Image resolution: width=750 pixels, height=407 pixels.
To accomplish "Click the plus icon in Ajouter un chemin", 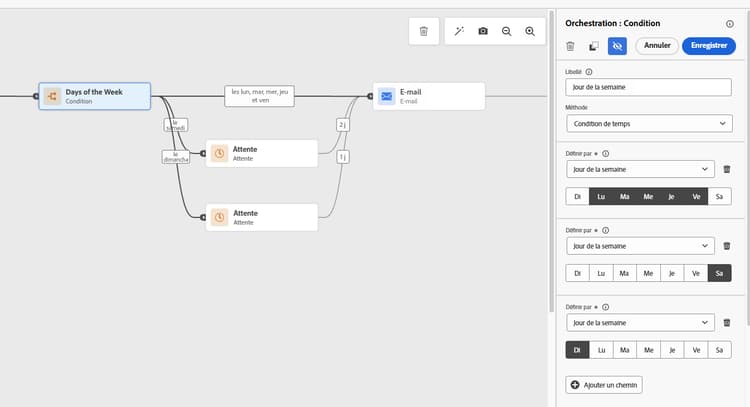I will (575, 385).
